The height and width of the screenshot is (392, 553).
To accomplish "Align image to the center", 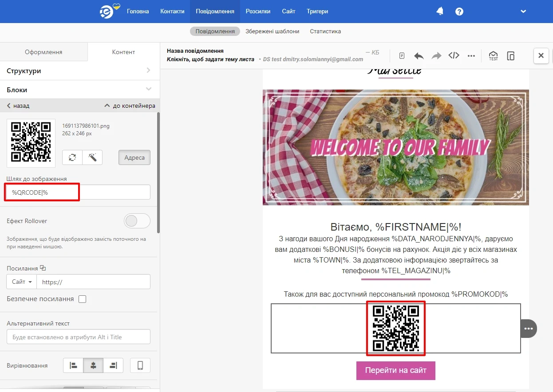I will 93,365.
